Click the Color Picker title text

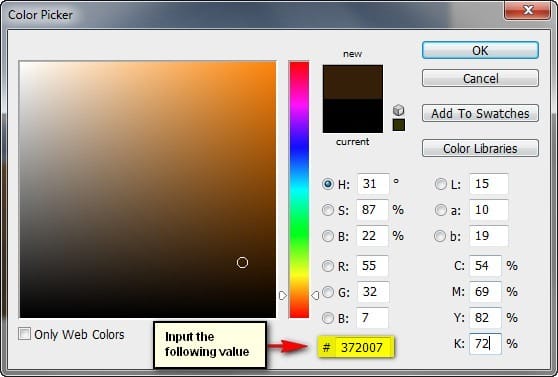(x=40, y=15)
